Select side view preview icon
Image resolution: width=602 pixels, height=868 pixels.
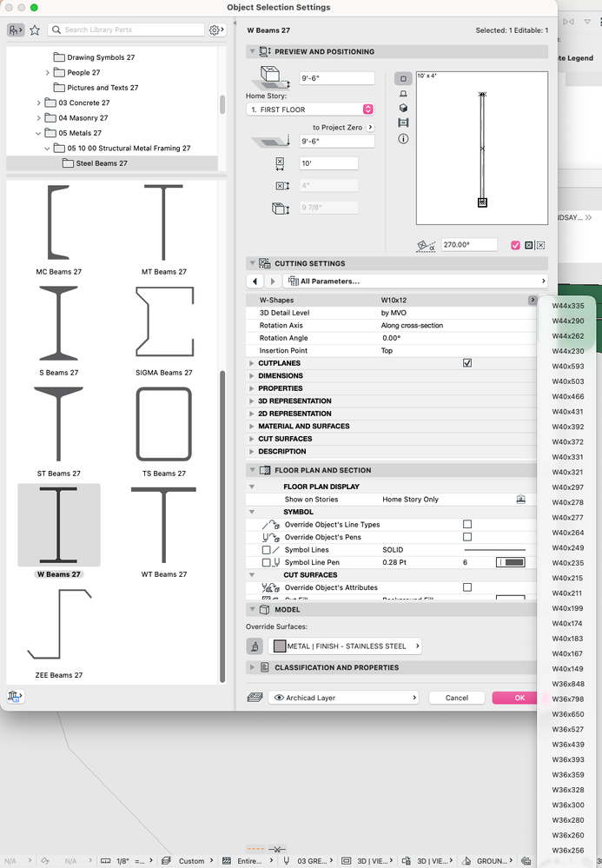tap(403, 94)
